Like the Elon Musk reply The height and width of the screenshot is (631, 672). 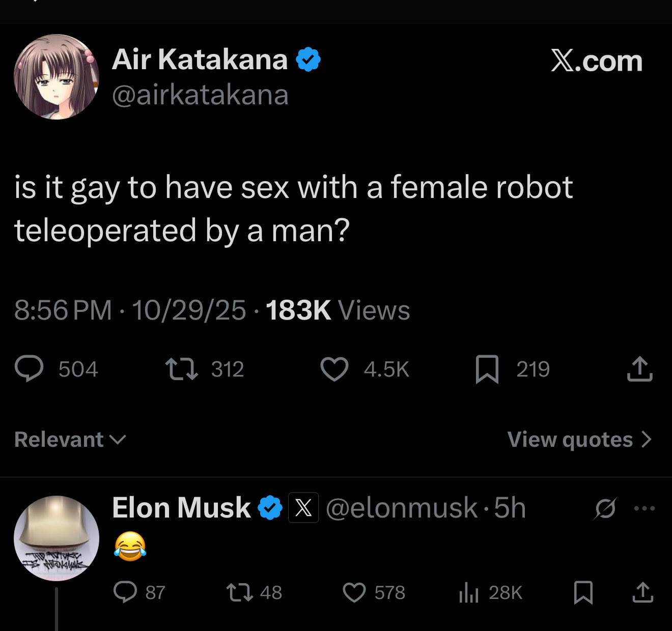(354, 592)
